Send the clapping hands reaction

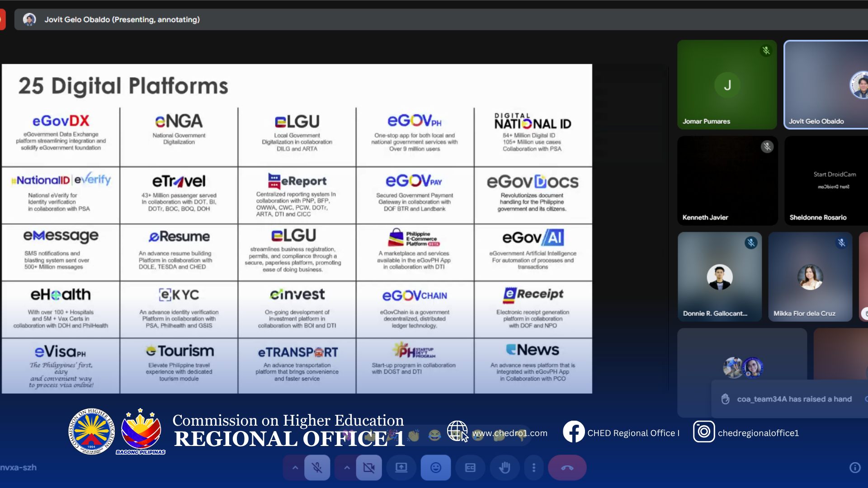[x=413, y=436]
